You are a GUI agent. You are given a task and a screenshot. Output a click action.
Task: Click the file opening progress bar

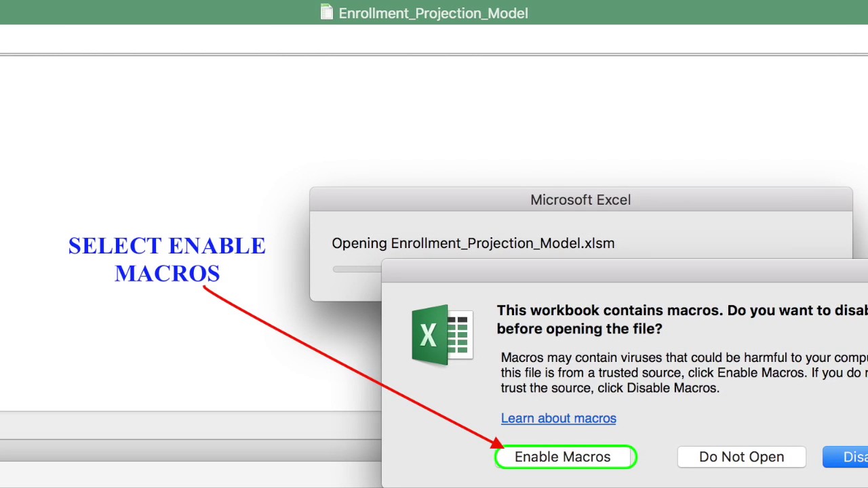[x=357, y=269]
